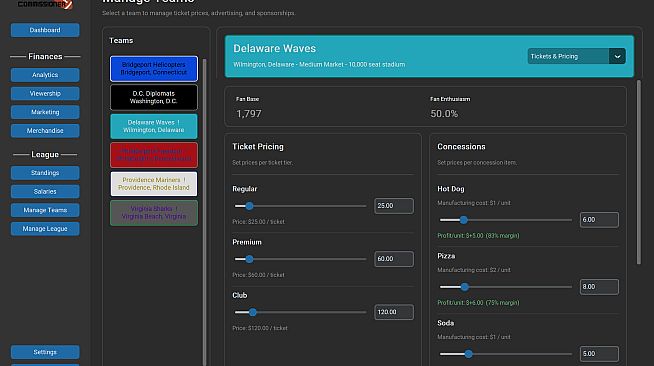This screenshot has height=366, width=654.
Task: Go to Analytics in Finances
Action: [x=45, y=75]
